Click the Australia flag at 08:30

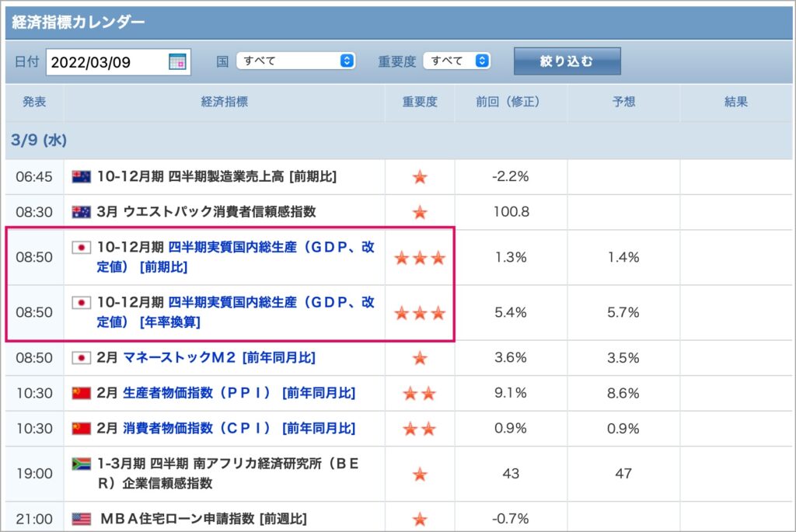point(81,211)
